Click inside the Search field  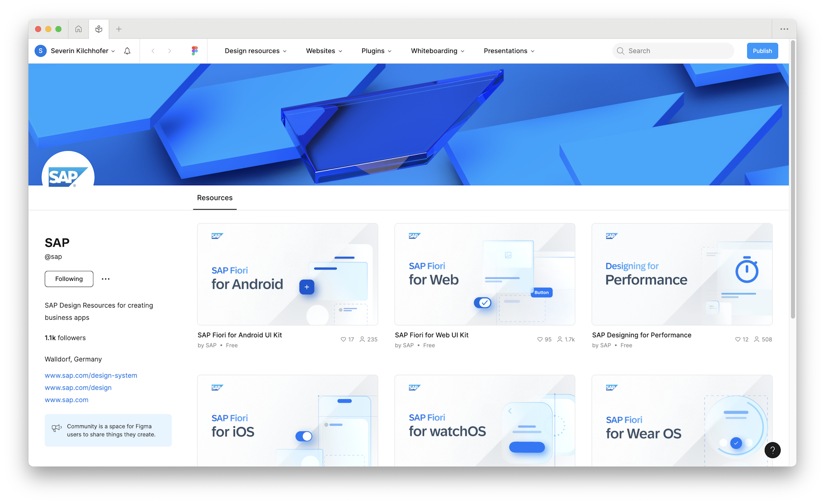673,51
